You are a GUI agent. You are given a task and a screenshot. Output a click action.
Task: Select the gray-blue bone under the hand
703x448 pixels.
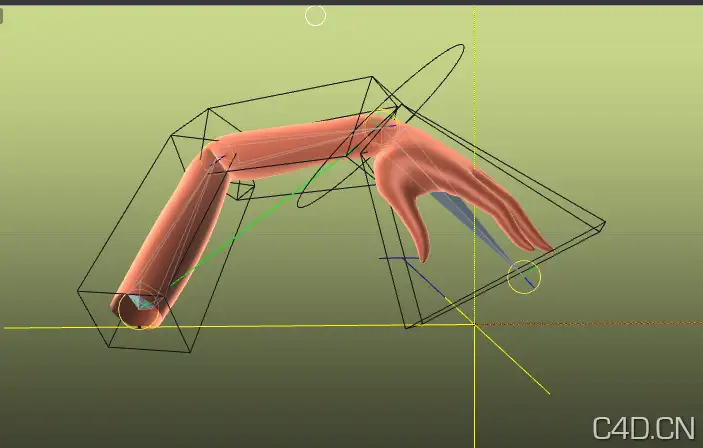(x=471, y=224)
